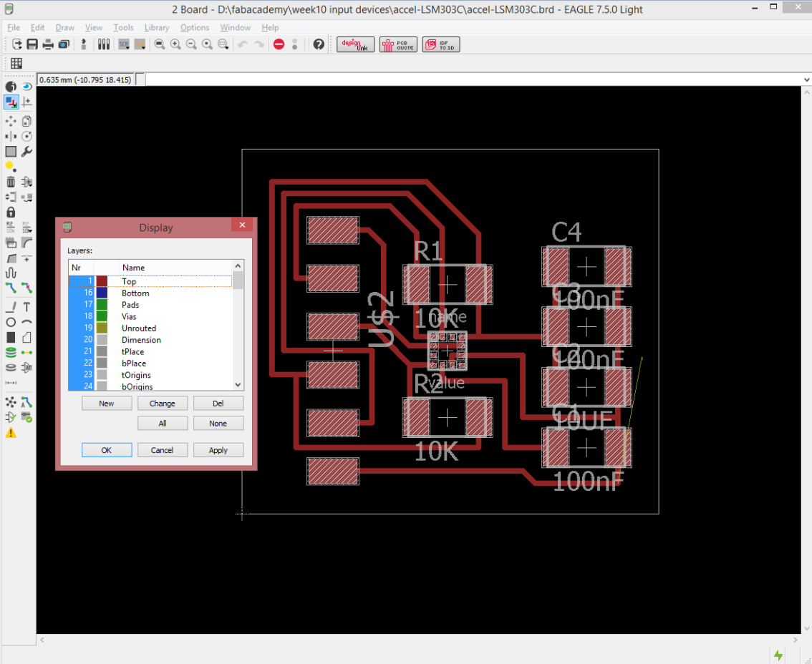This screenshot has height=664, width=812.
Task: Click the red Stop command icon
Action: (x=279, y=44)
